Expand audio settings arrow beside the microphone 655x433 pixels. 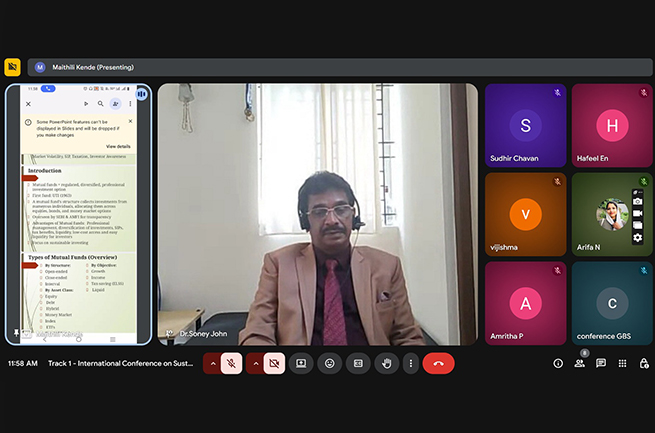click(x=212, y=364)
